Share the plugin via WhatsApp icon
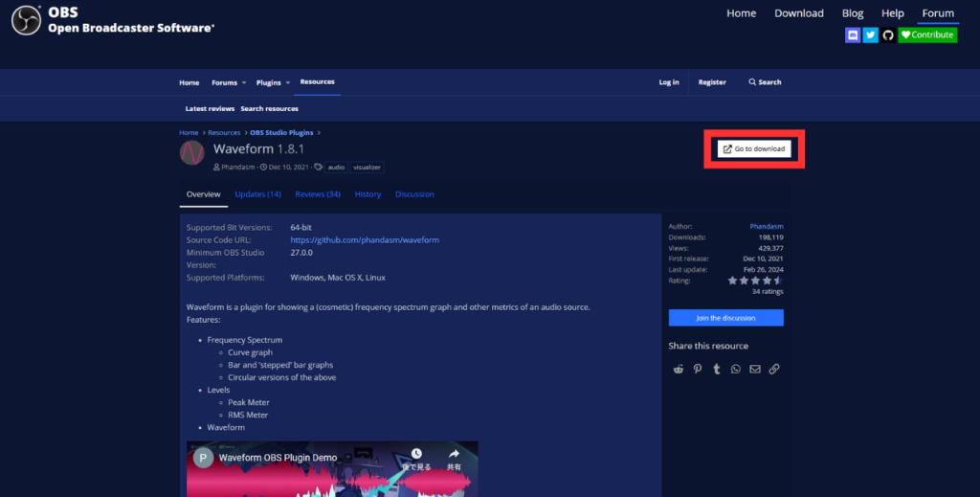This screenshot has width=980, height=497. 736,369
